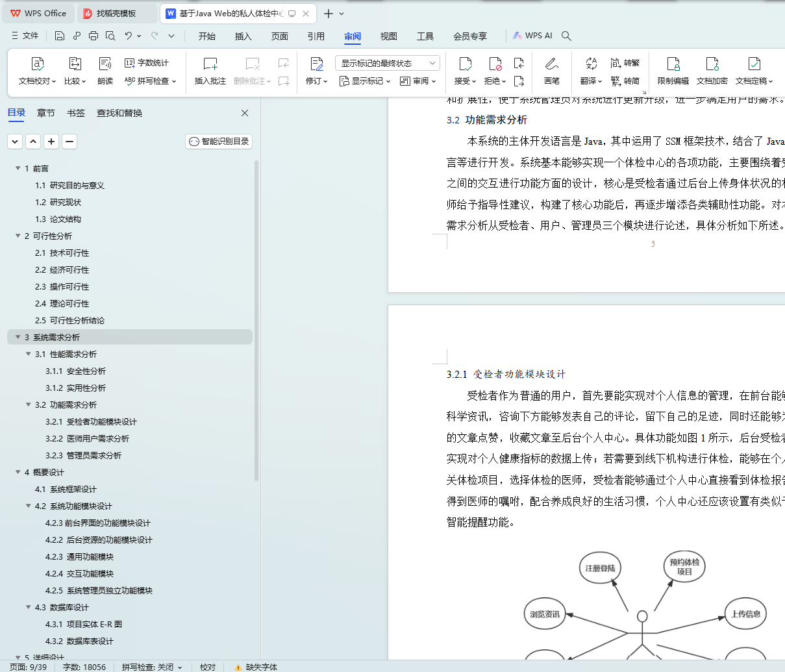Click the 比较 compare documents icon
785x672 pixels.
75,64
